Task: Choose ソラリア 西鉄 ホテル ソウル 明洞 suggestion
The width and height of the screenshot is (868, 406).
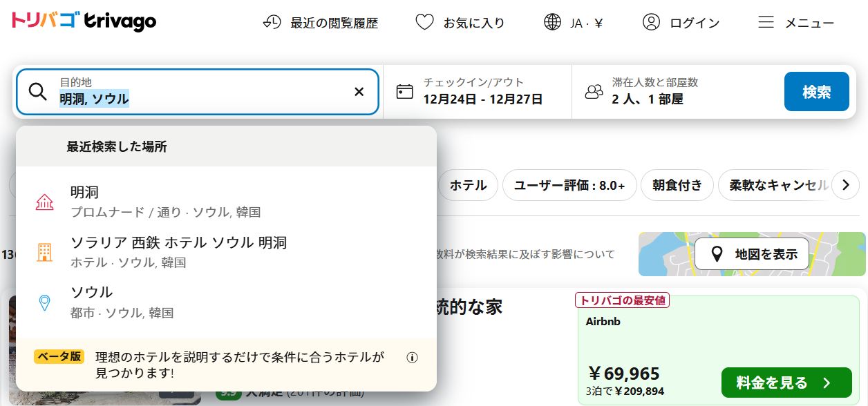Action: [178, 251]
